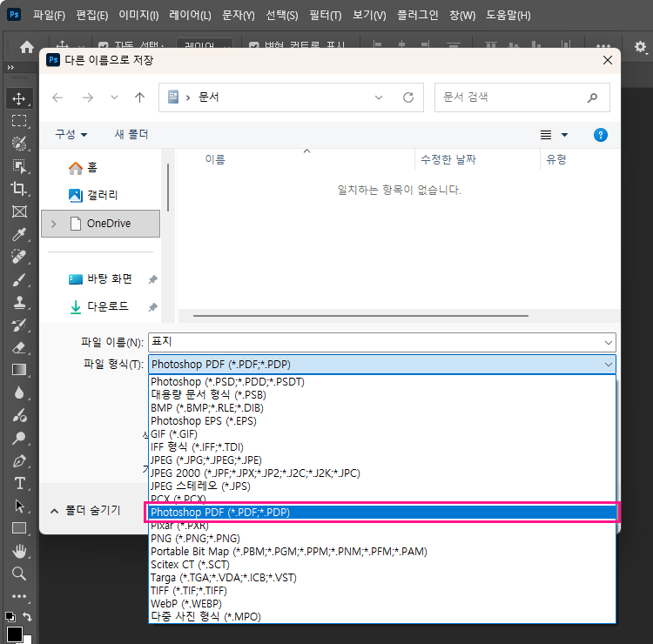
Task: Swap the foreground and background colors
Action: tap(28, 617)
